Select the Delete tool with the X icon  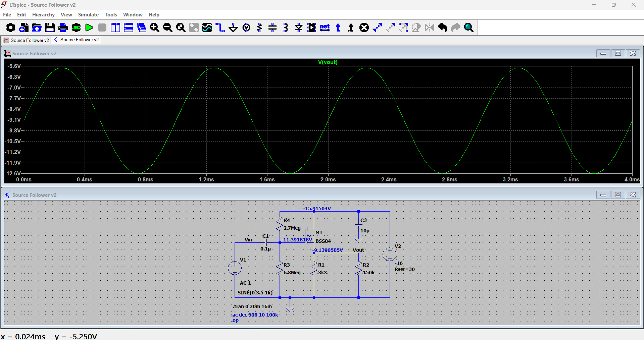coord(364,27)
